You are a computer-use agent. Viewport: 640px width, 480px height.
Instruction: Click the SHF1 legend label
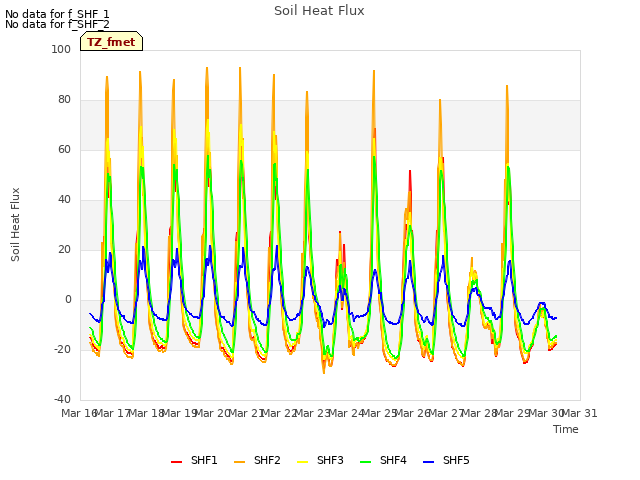tap(204, 460)
